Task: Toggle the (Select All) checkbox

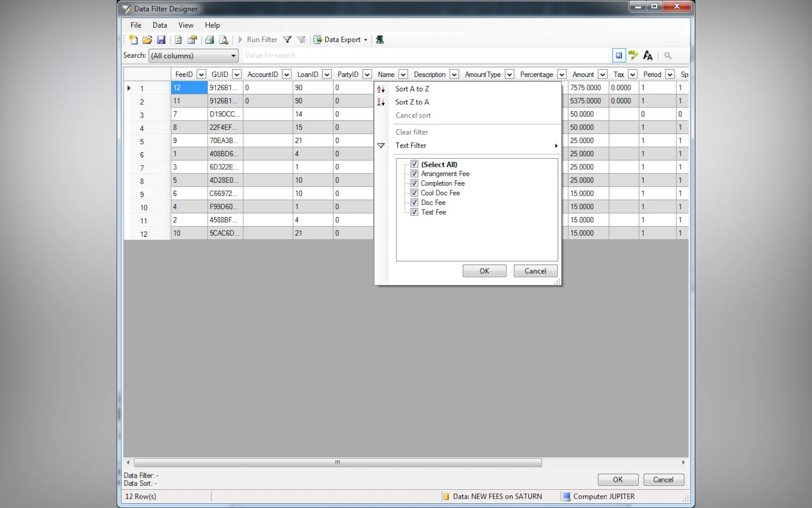Action: pyautogui.click(x=414, y=164)
